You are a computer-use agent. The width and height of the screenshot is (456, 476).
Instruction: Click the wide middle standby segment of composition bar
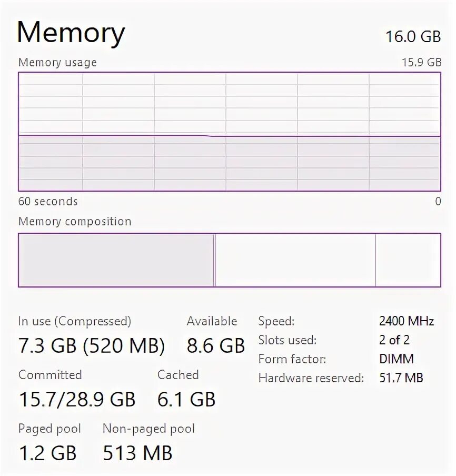[x=295, y=260]
